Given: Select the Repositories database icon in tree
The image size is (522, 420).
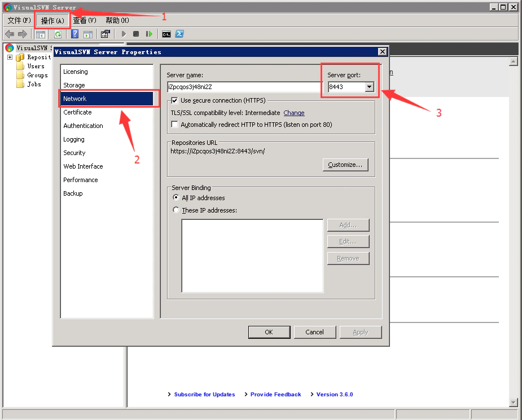Looking at the screenshot, I should coord(20,57).
